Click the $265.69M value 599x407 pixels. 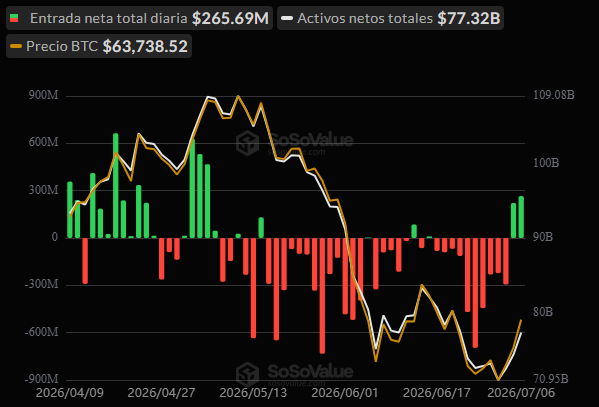click(x=230, y=18)
